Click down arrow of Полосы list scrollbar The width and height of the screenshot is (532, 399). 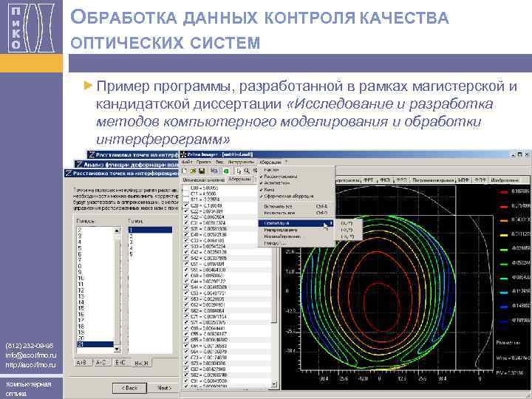117,349
